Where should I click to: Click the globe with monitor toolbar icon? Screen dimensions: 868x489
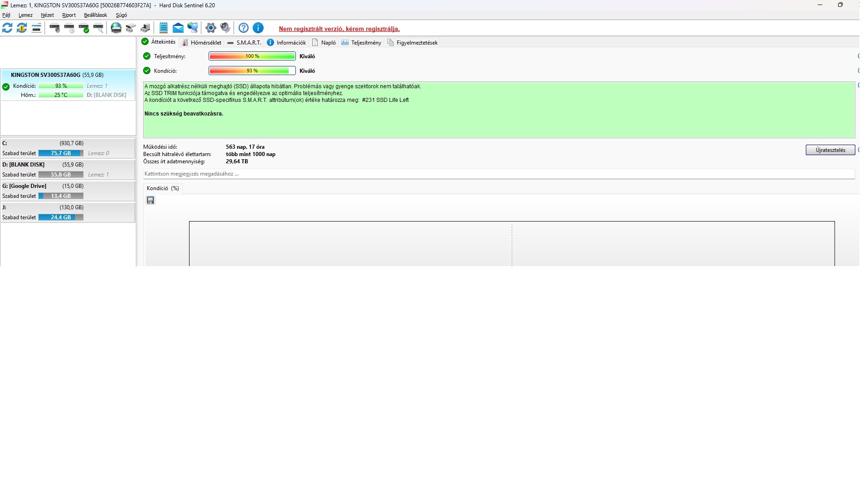click(193, 28)
